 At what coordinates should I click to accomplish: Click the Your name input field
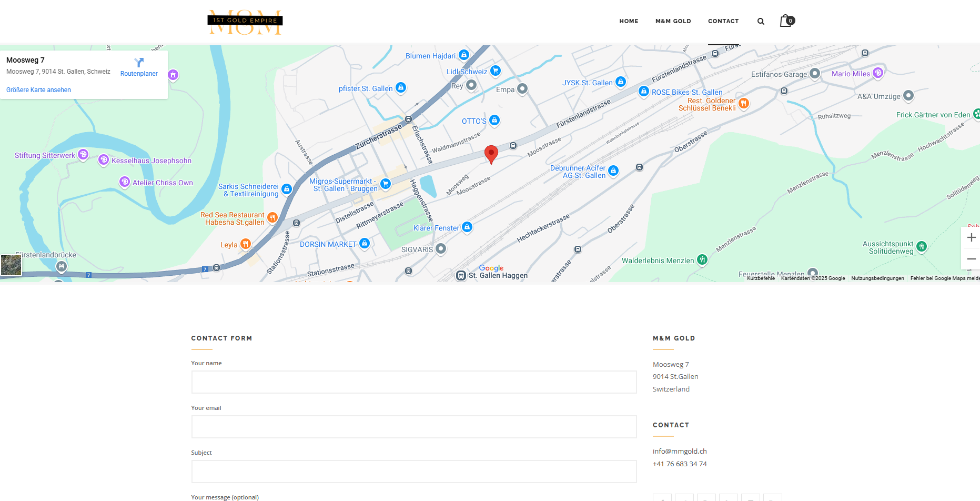click(414, 382)
